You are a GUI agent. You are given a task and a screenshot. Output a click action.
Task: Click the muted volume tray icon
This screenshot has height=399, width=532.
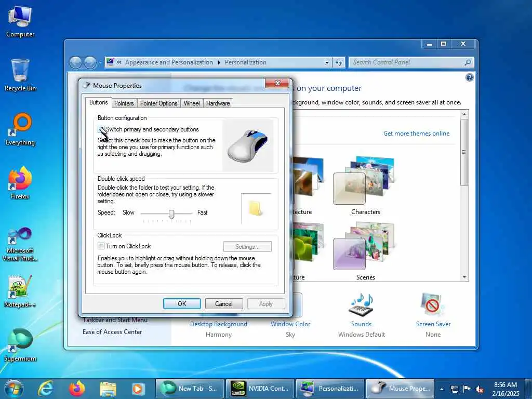click(x=480, y=389)
